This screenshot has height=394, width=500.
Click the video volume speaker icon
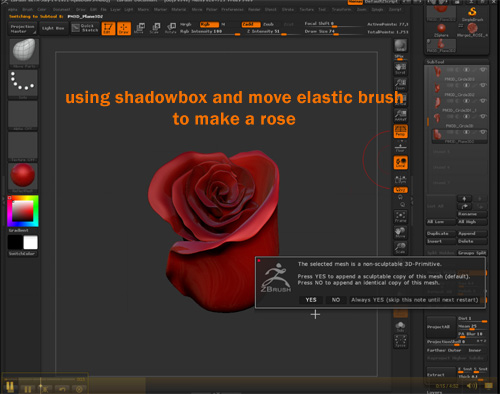[x=471, y=386]
